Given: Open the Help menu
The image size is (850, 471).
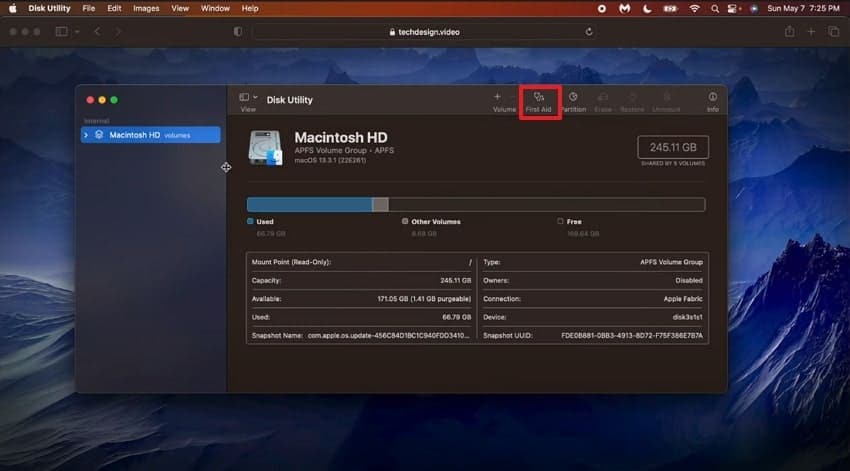Looking at the screenshot, I should (x=250, y=8).
